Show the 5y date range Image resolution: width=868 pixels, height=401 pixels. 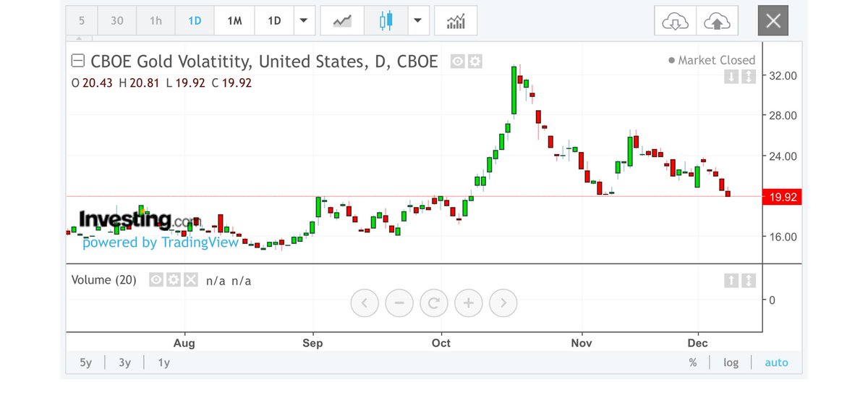(x=86, y=363)
